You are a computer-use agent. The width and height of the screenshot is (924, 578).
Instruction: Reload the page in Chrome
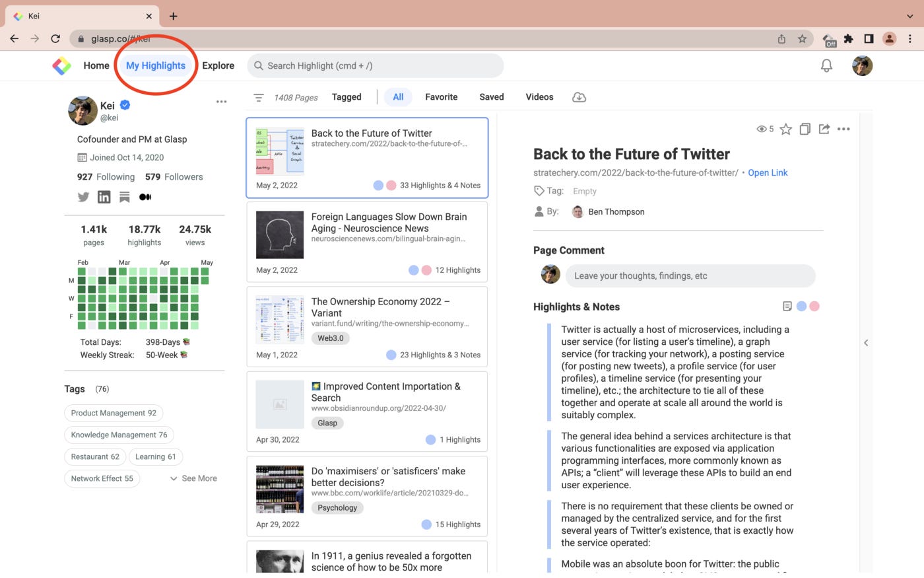coord(55,39)
